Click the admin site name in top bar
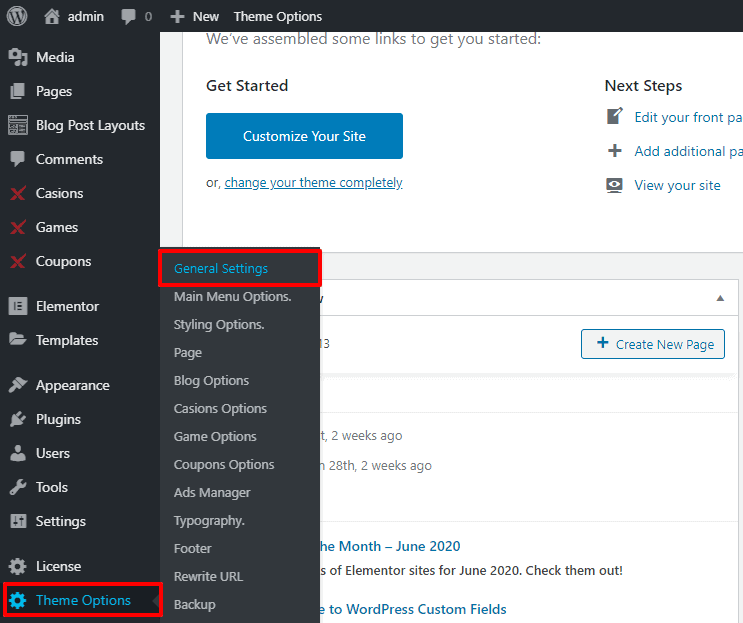The width and height of the screenshot is (743, 623). coord(85,17)
